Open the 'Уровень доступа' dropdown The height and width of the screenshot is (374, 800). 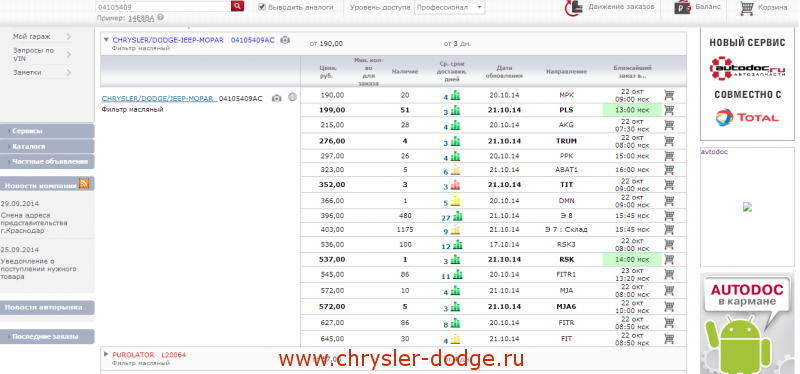click(x=449, y=7)
